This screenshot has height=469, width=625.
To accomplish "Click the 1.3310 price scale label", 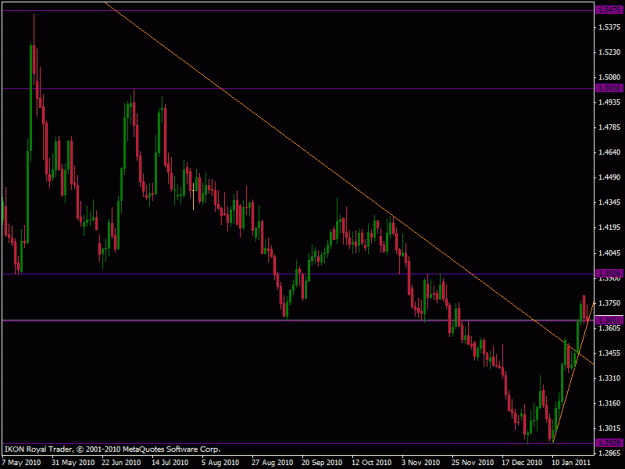I will point(609,378).
